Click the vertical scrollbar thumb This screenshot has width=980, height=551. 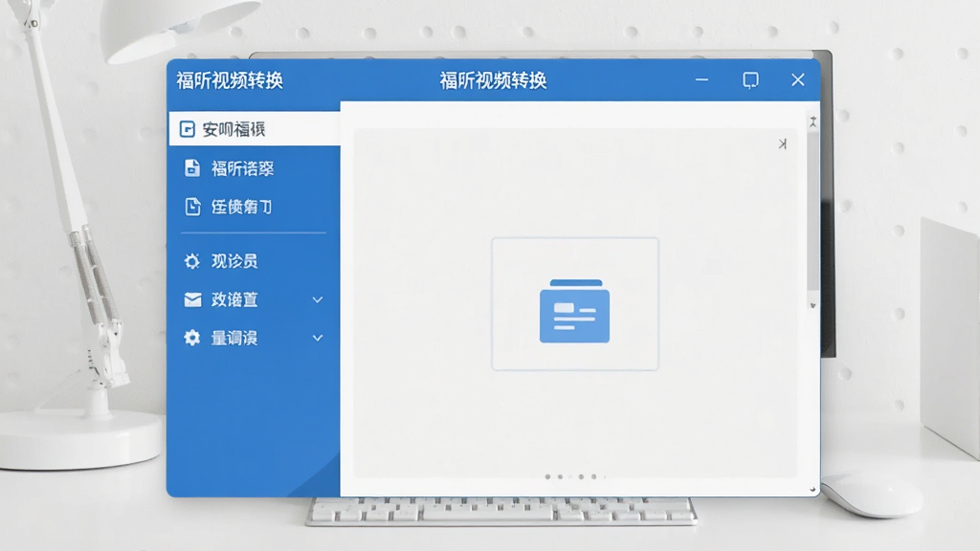coord(813,210)
